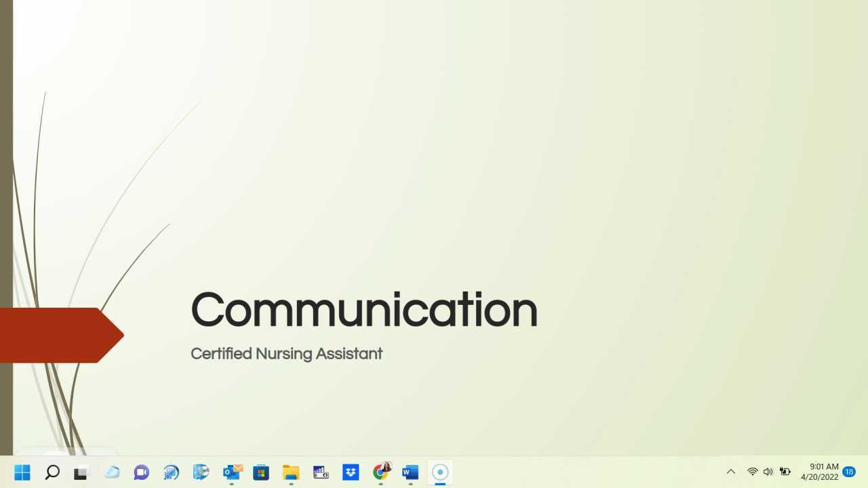This screenshot has height=488, width=868.
Task: Mute audio via the speaker tray icon
Action: point(768,472)
